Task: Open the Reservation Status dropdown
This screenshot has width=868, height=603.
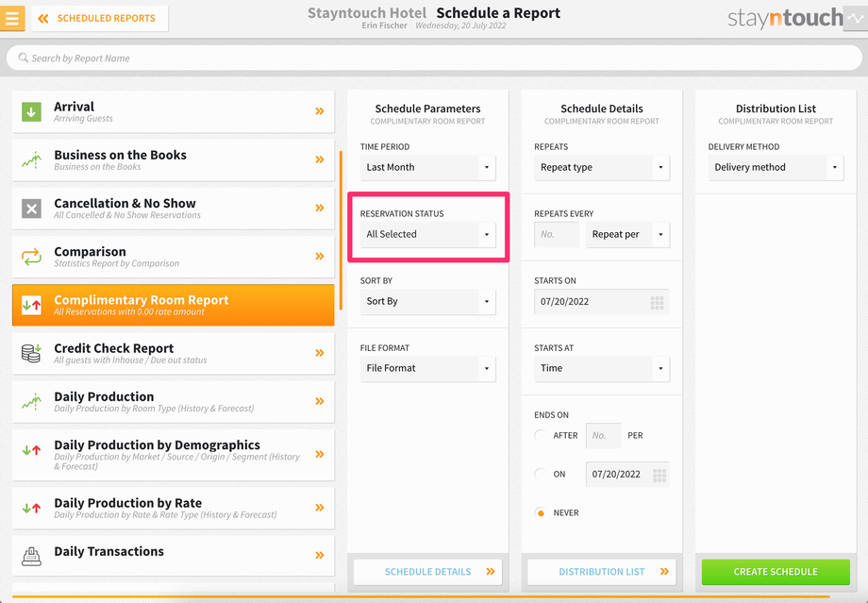Action: click(x=428, y=234)
